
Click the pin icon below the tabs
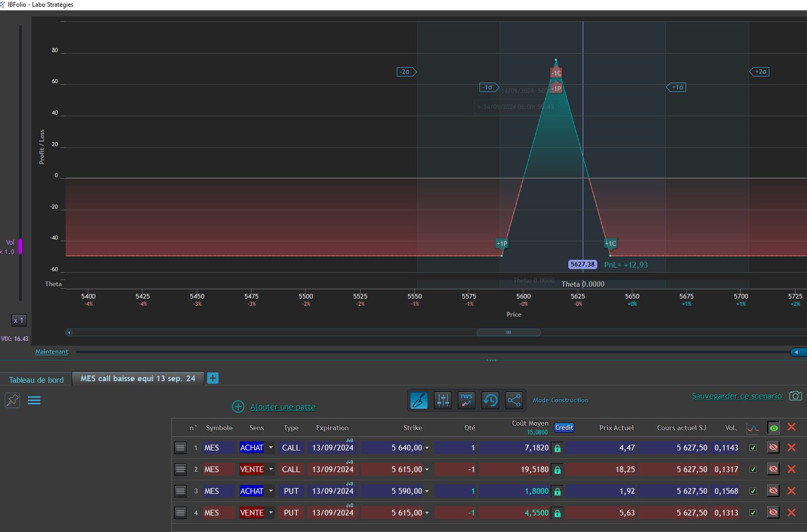[x=12, y=400]
